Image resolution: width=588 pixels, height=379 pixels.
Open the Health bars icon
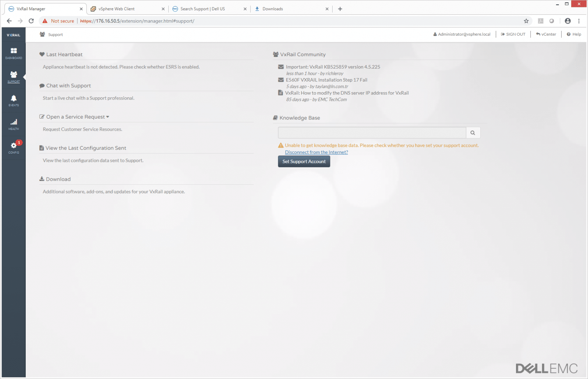14,124
